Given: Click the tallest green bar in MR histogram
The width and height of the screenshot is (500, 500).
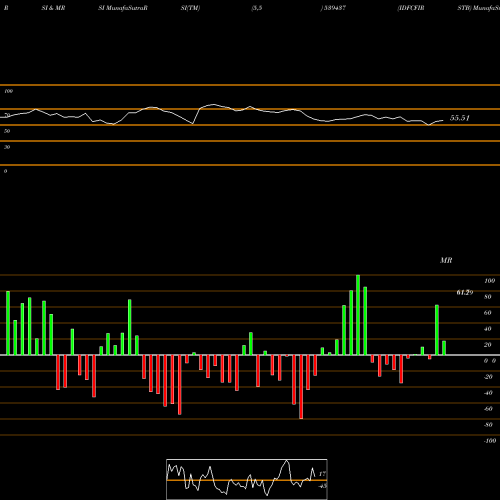Looking at the screenshot, I should pos(358,315).
